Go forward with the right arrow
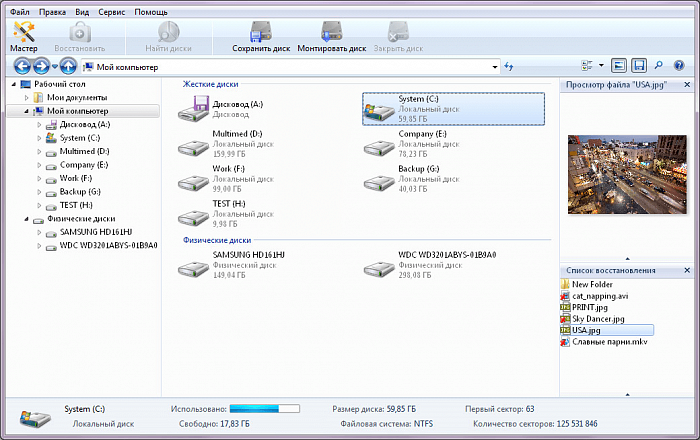 click(x=41, y=66)
